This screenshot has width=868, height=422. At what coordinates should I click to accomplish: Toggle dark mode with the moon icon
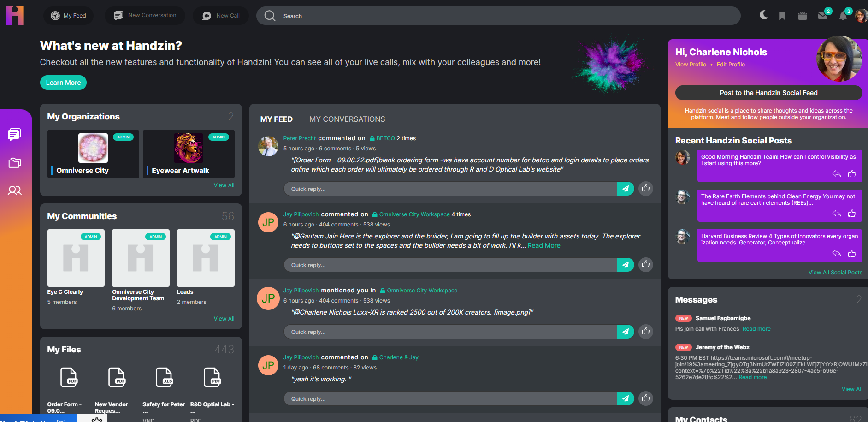point(764,15)
